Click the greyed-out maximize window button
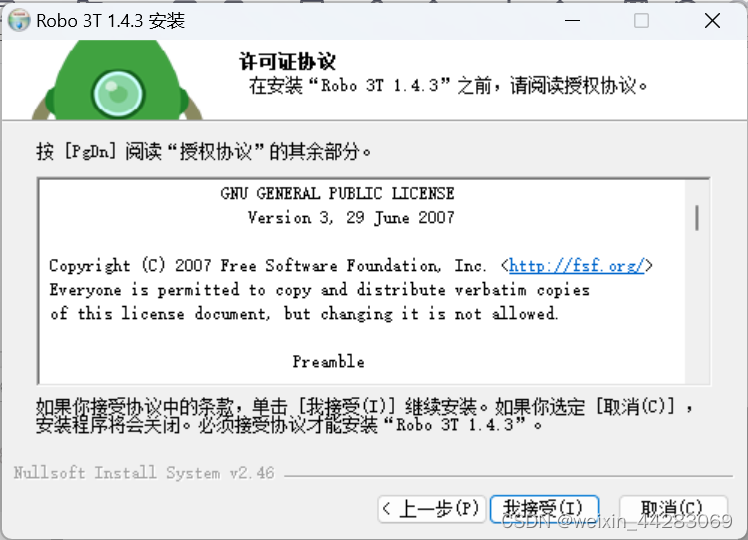 click(x=641, y=21)
